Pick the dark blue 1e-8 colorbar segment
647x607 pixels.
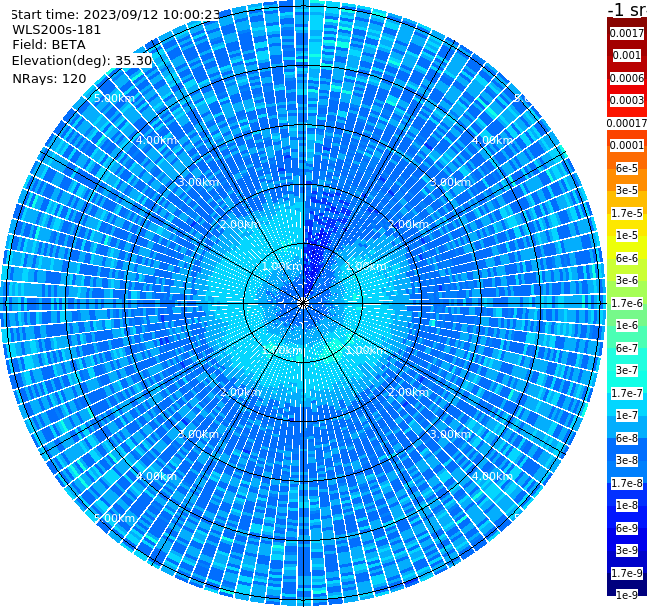627,505
